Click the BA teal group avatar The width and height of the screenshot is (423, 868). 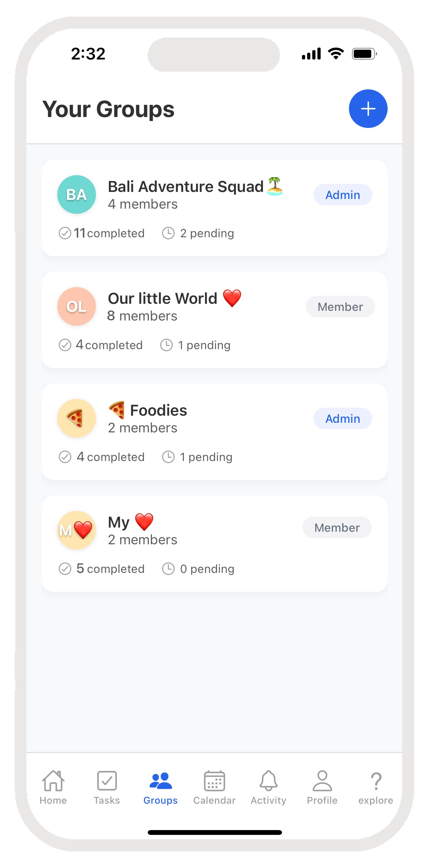tap(77, 194)
